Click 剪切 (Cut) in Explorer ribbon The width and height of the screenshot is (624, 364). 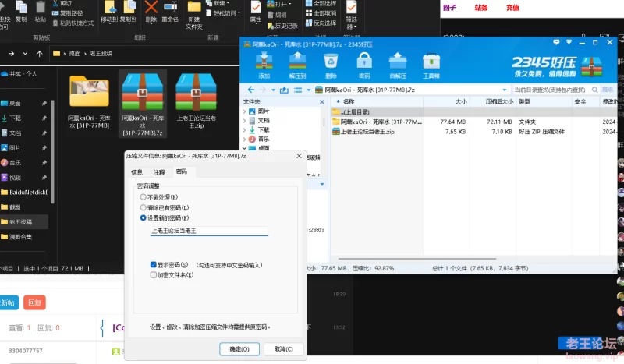tap(62, 3)
